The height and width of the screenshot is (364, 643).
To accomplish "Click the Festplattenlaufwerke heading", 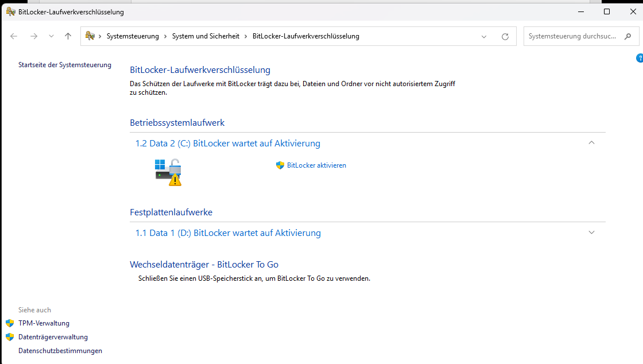I will pos(171,212).
